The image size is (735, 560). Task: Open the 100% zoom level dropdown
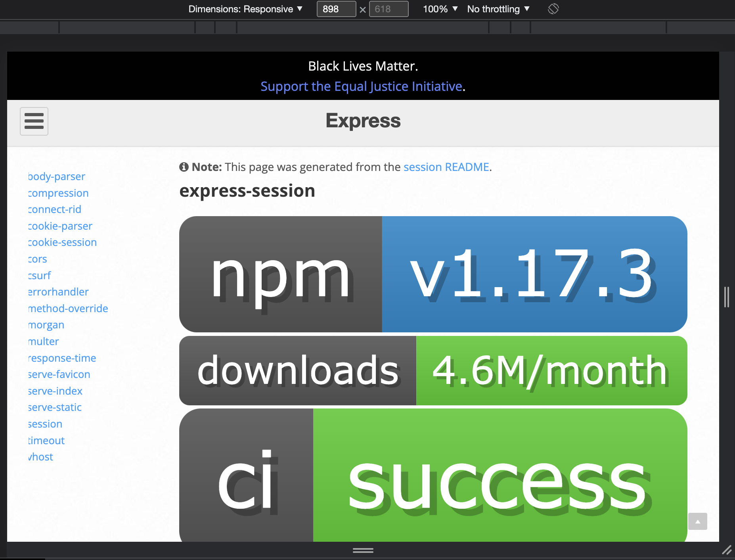point(440,9)
